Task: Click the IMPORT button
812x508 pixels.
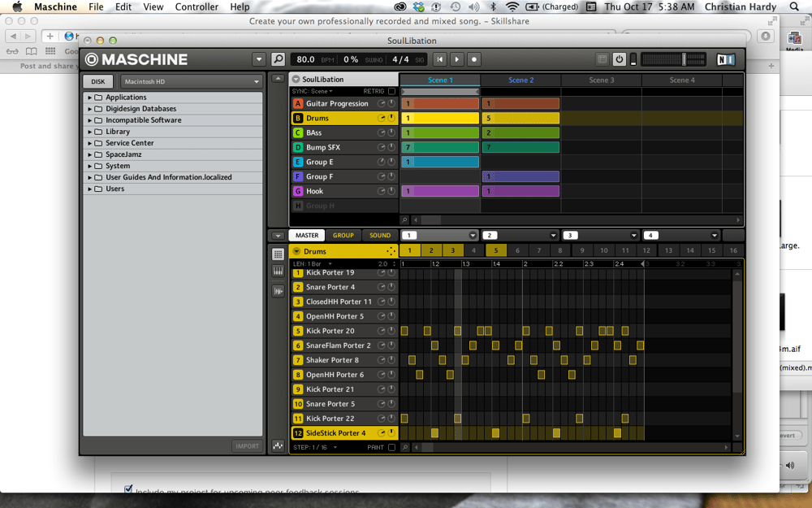Action: pos(247,445)
